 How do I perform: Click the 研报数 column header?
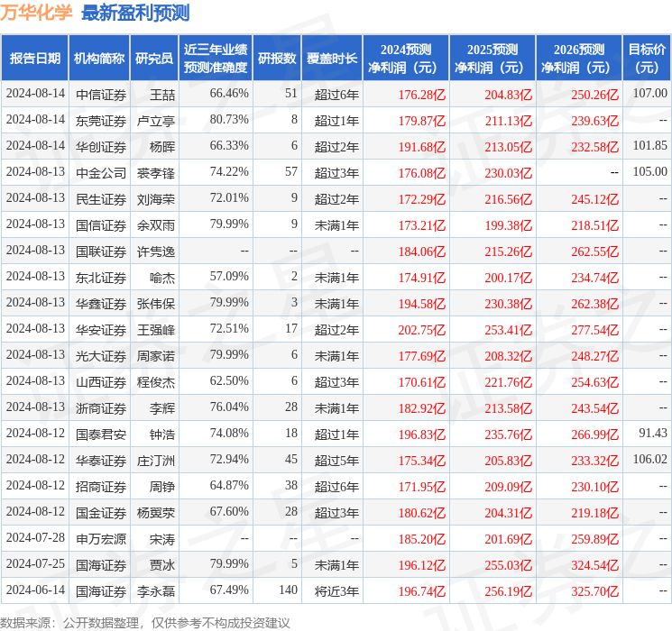(x=277, y=59)
